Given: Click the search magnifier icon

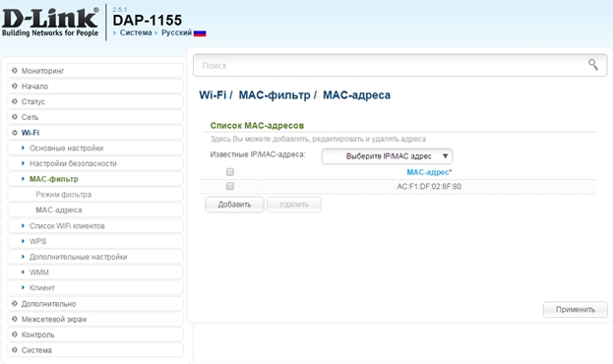Looking at the screenshot, I should (x=592, y=65).
